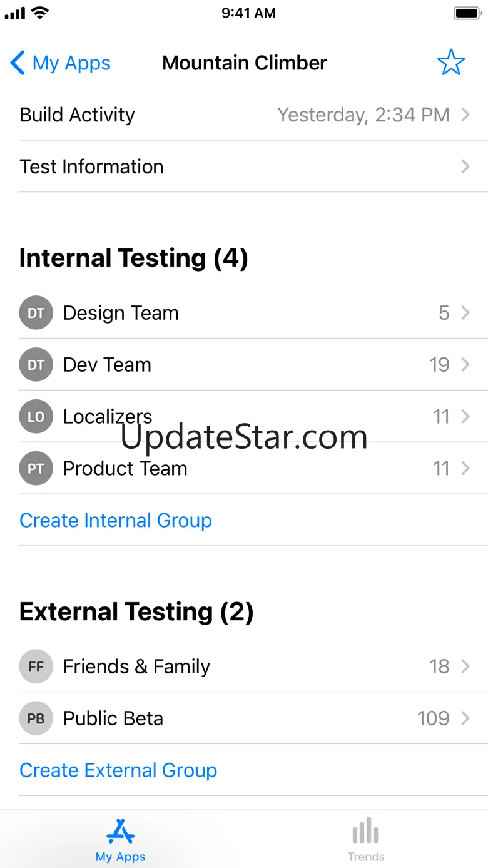The height and width of the screenshot is (868, 488).
Task: Expand Build Activity row chevron
Action: pyautogui.click(x=465, y=115)
